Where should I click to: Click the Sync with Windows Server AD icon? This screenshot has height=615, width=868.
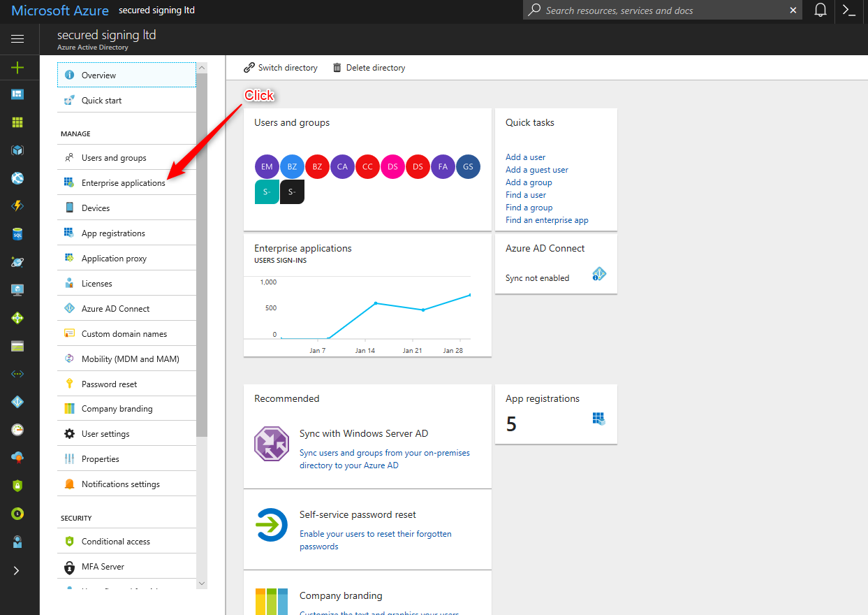(x=272, y=443)
